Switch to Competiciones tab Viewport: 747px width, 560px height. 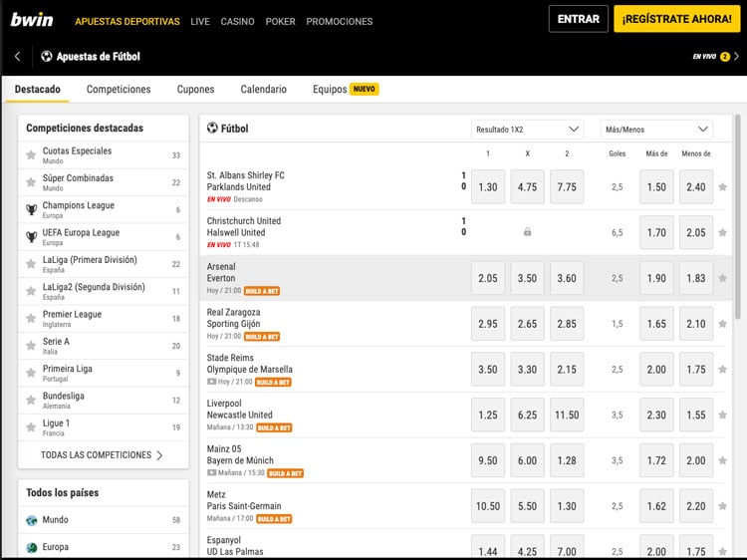(119, 89)
